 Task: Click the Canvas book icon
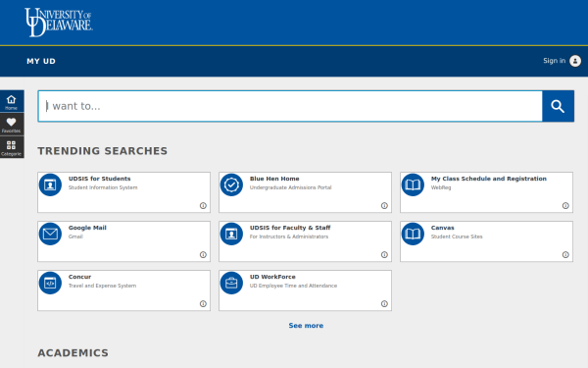click(413, 234)
